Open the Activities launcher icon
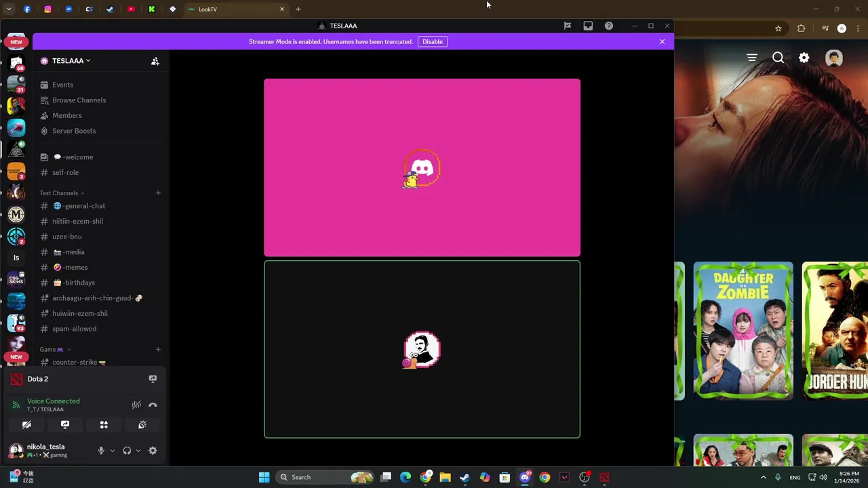The height and width of the screenshot is (488, 868). (x=104, y=425)
